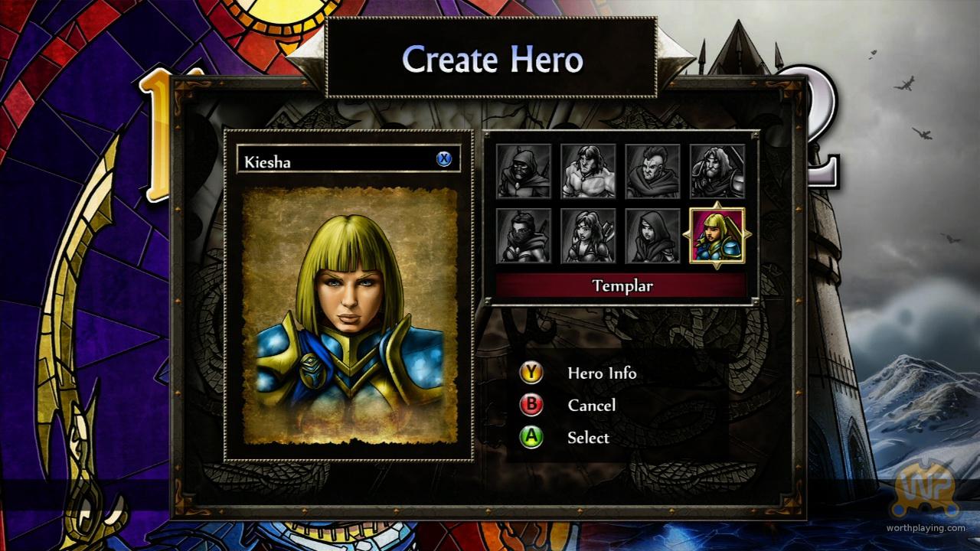Cancel hero creation

tap(591, 406)
